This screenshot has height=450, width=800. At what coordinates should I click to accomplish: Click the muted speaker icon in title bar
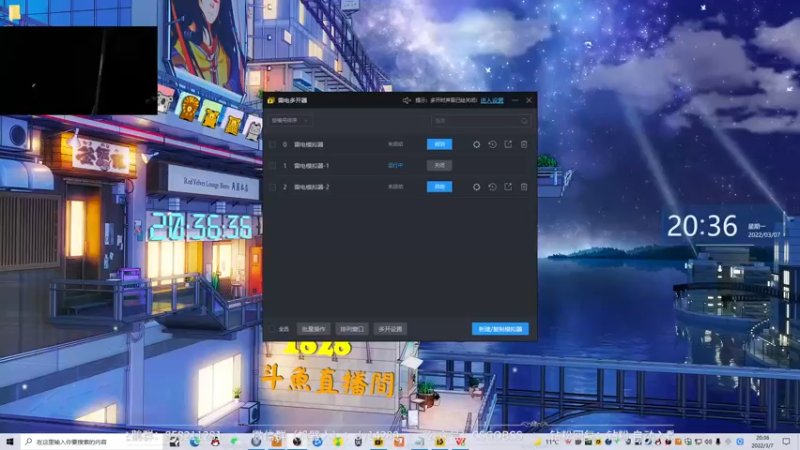coord(407,101)
